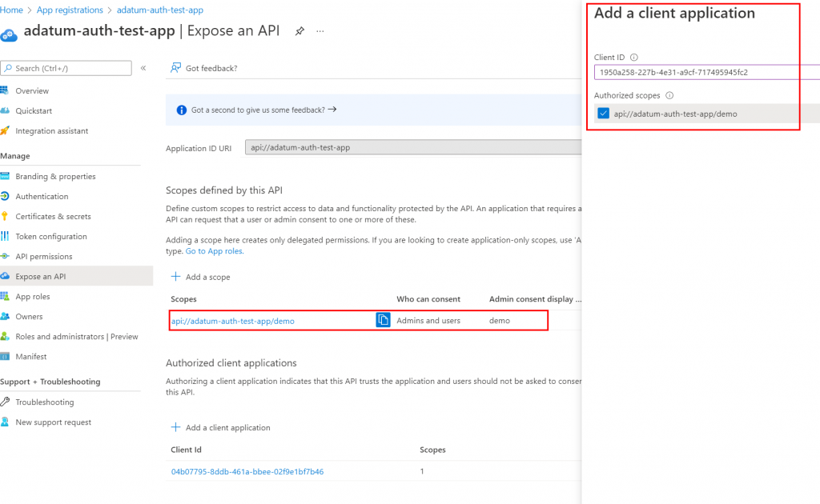This screenshot has width=820, height=504.
Task: Open Quickstart in the sidebar
Action: (34, 110)
